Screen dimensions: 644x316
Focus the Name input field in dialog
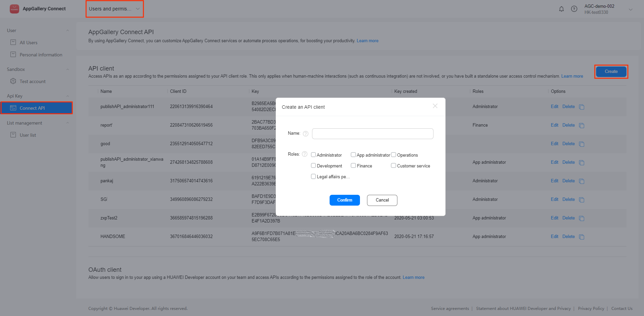(x=372, y=134)
